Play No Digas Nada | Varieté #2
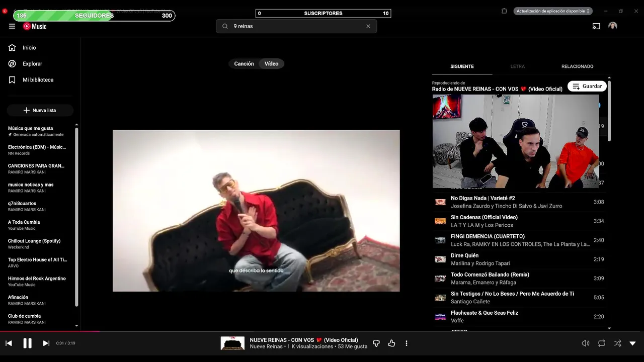 (519, 202)
